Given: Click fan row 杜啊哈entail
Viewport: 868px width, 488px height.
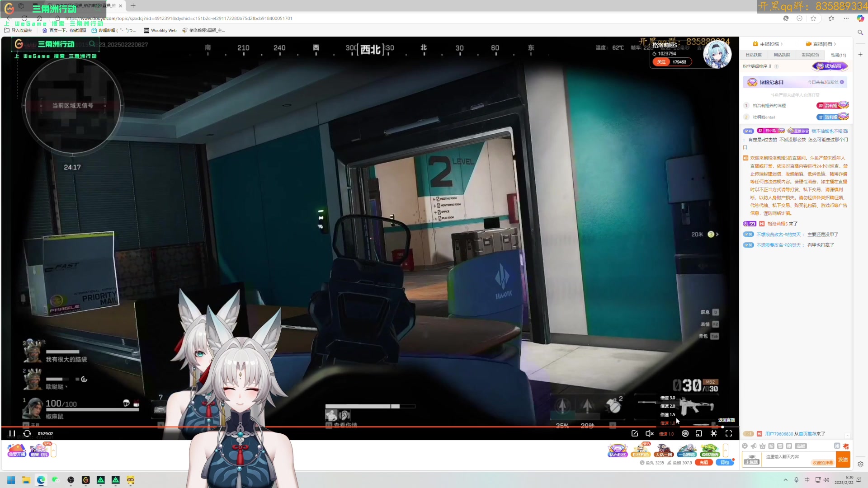Looking at the screenshot, I should 796,117.
